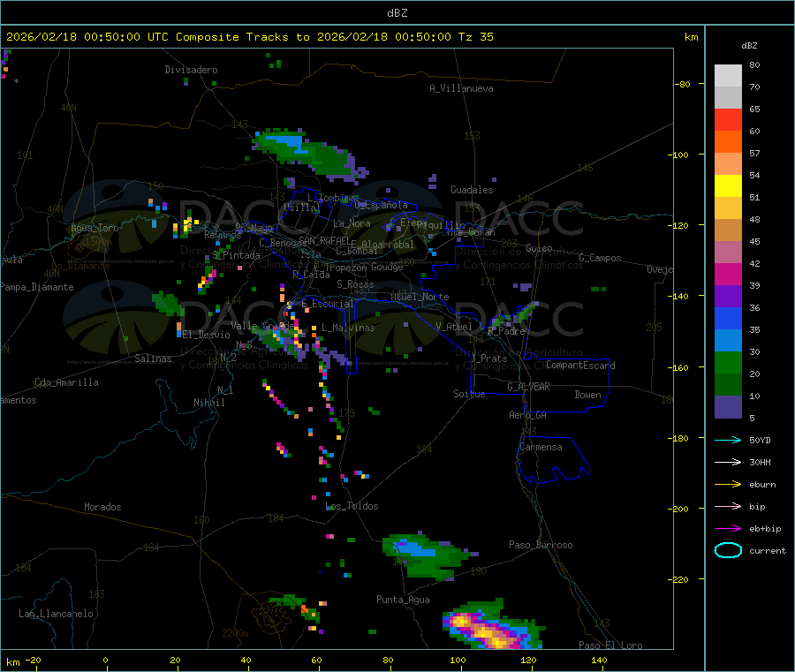Click the cyan current ellipse icon
Image resolution: width=795 pixels, height=672 pixels.
click(x=728, y=550)
